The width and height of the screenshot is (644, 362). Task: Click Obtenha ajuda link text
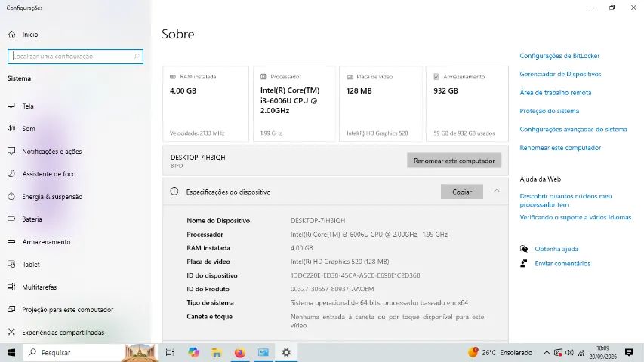click(x=556, y=249)
